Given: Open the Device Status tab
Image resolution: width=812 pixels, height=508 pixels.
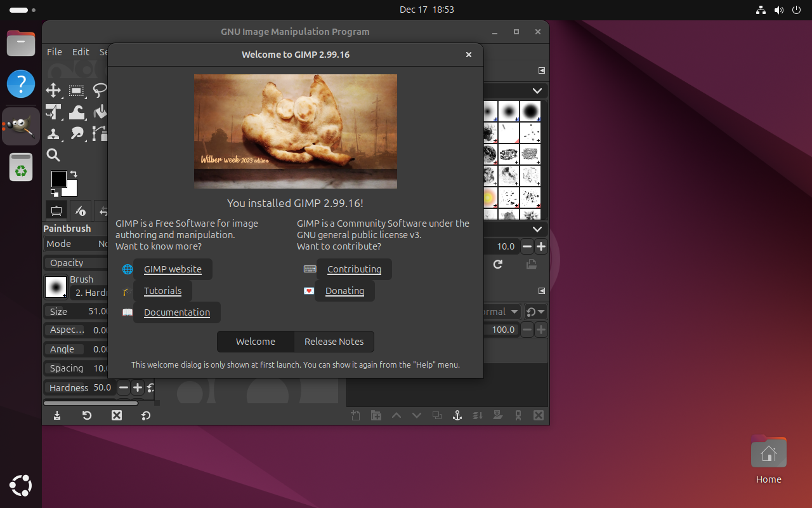Looking at the screenshot, I should [80, 210].
